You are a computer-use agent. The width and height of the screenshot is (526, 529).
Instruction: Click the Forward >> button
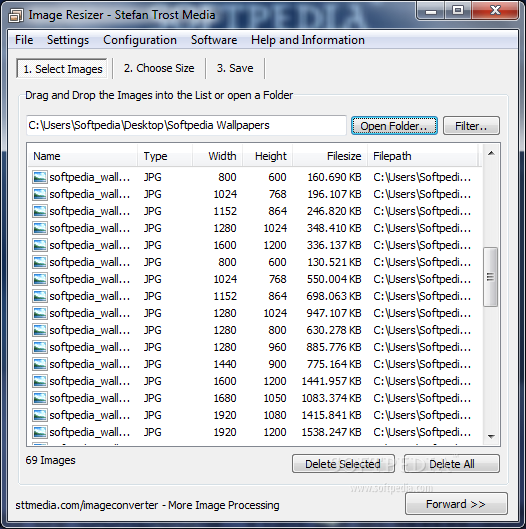click(x=456, y=504)
